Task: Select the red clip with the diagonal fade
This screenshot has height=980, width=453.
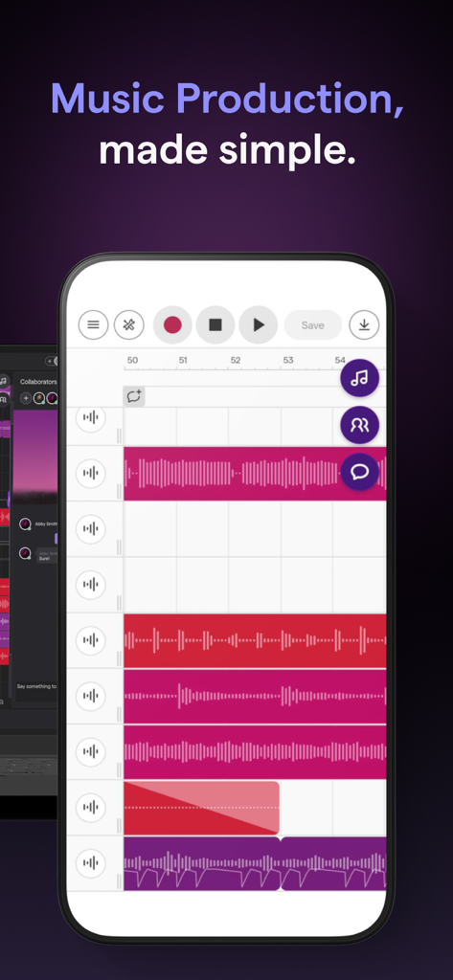Action: pyautogui.click(x=201, y=808)
